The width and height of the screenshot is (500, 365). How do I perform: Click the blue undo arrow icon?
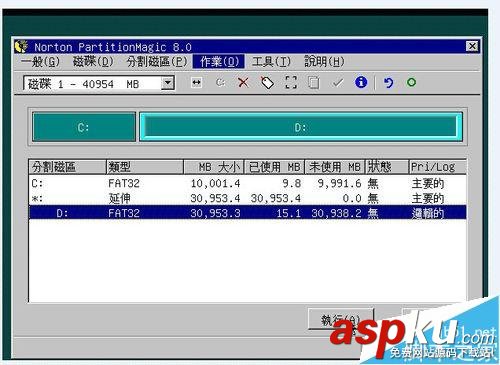point(388,82)
